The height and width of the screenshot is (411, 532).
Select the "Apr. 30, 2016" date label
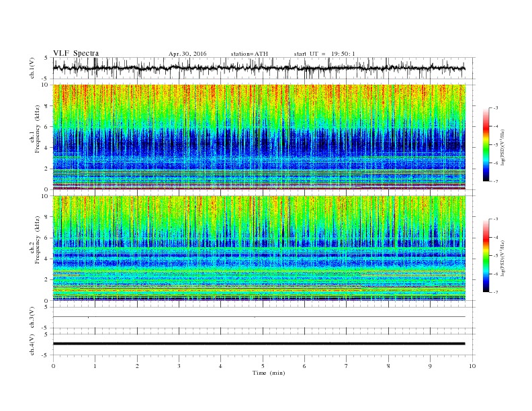(187, 54)
